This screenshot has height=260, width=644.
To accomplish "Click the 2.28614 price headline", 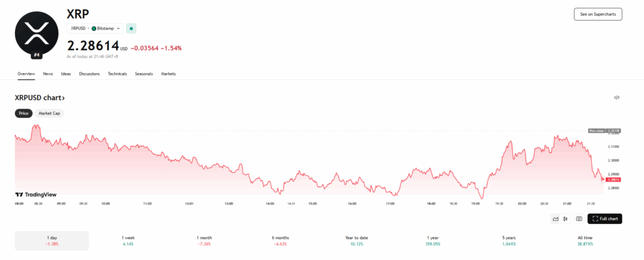I will pos(93,45).
